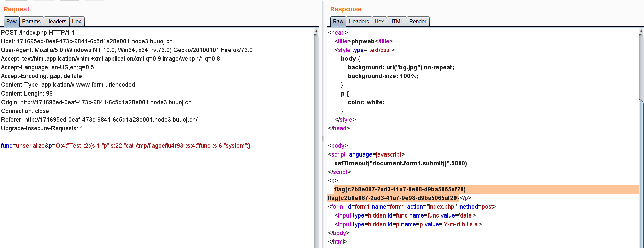Click the Content-Length: 96 line
Image resolution: width=644 pixels, height=248 pixels.
(x=27, y=94)
